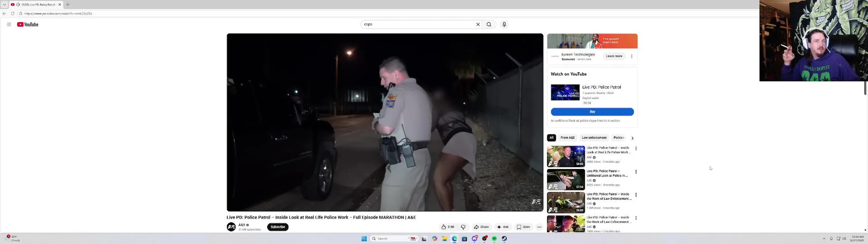Open more actions ellipsis below the video
Screen dimensions: 868x244
coord(539,227)
